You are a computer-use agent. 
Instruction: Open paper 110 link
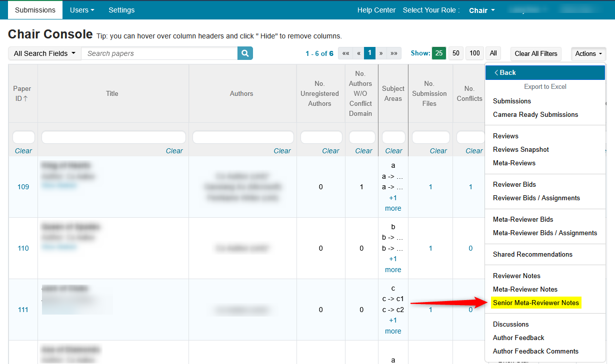pos(23,248)
